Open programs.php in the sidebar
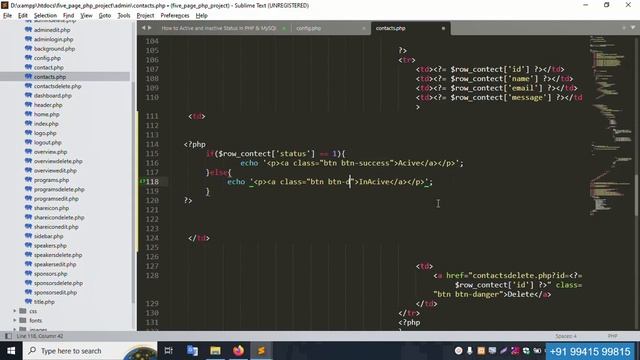 [51, 180]
